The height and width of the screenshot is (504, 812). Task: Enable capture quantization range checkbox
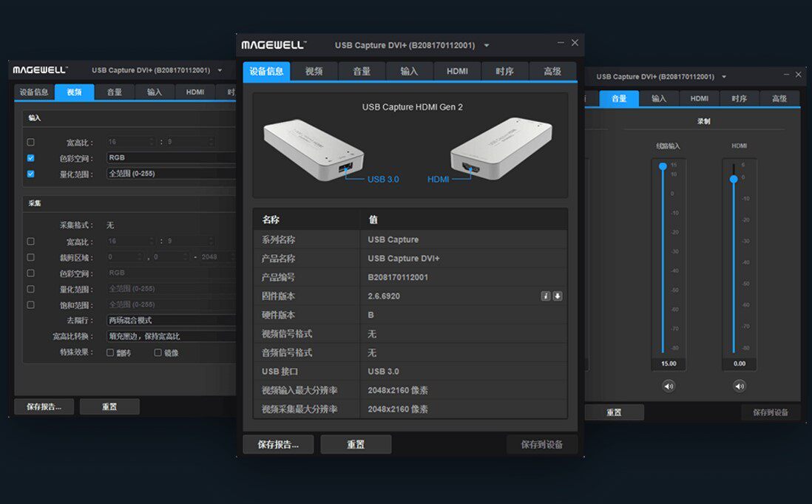[x=30, y=289]
